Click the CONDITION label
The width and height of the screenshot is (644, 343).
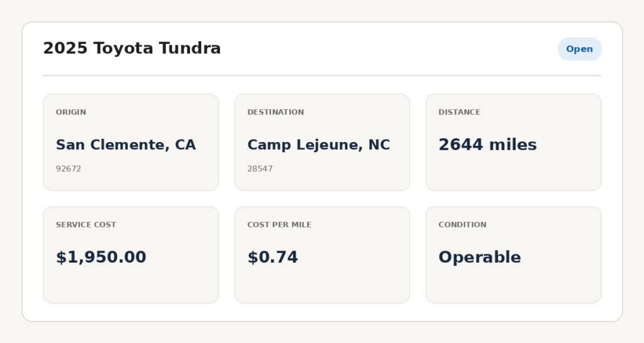coord(462,224)
